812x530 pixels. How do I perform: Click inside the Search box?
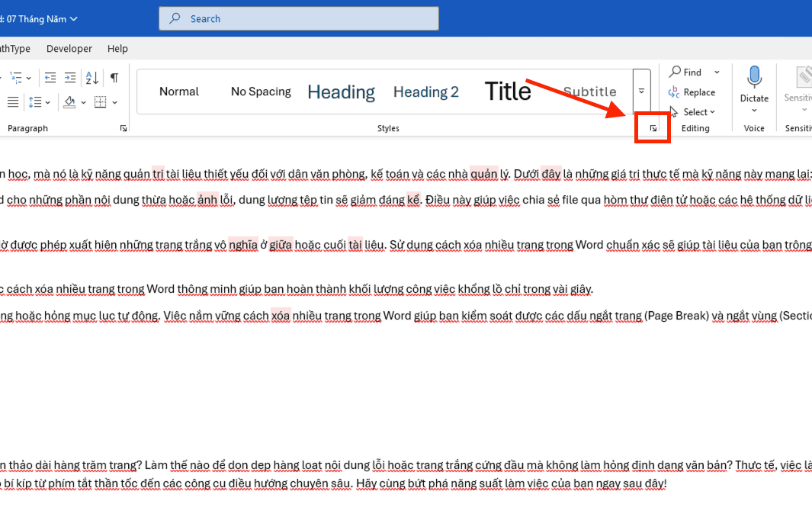(x=299, y=18)
